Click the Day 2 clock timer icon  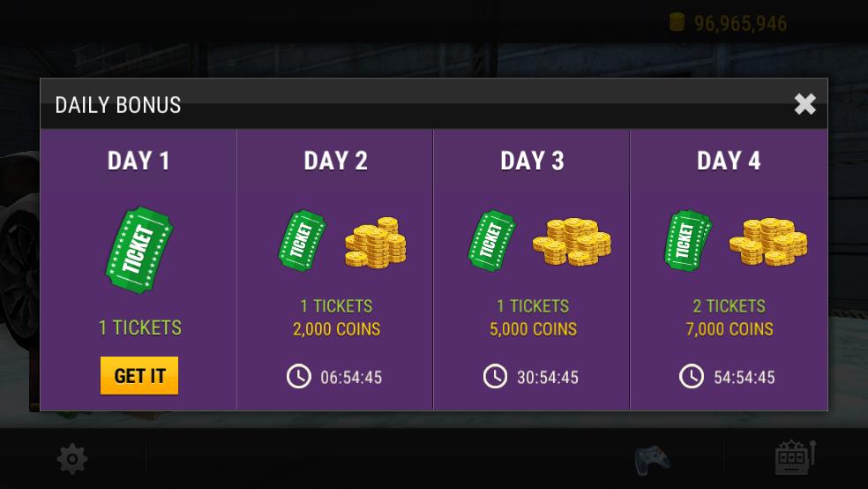point(299,377)
